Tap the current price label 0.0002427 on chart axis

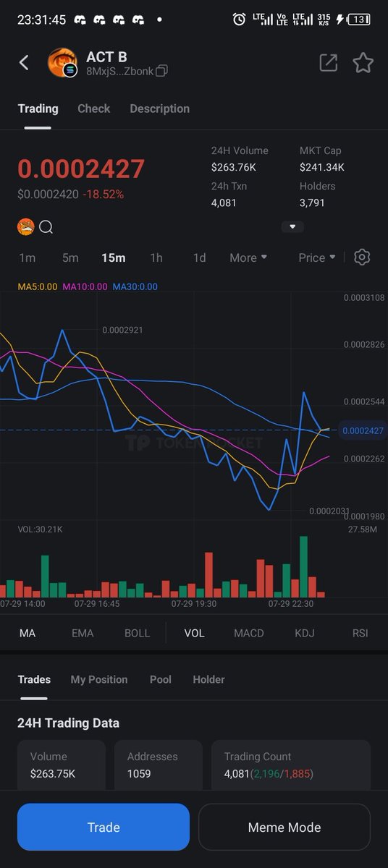(363, 430)
